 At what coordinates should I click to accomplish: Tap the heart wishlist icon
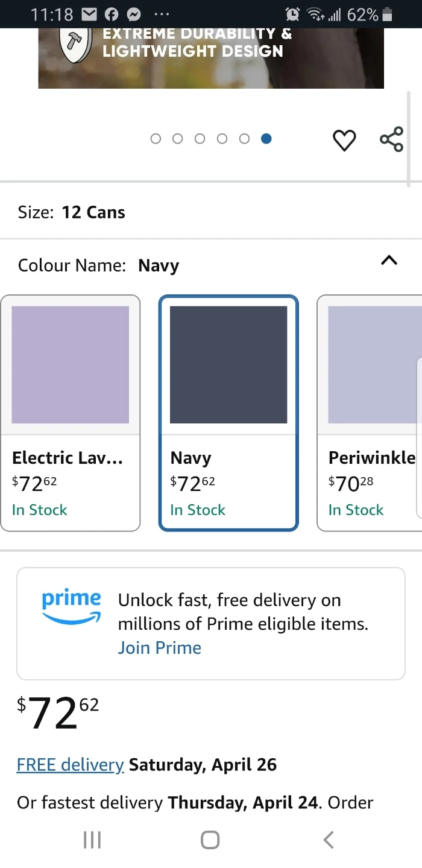(x=344, y=140)
